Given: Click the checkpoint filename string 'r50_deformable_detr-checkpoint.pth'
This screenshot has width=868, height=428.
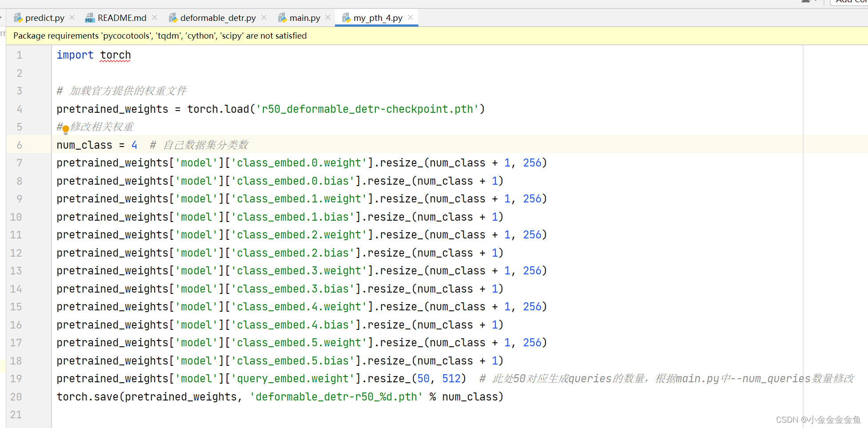Looking at the screenshot, I should click(x=367, y=109).
